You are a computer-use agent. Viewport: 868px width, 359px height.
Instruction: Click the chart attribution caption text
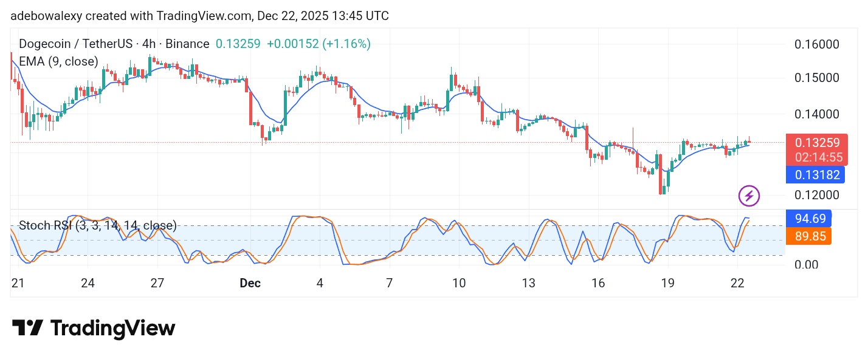click(199, 16)
